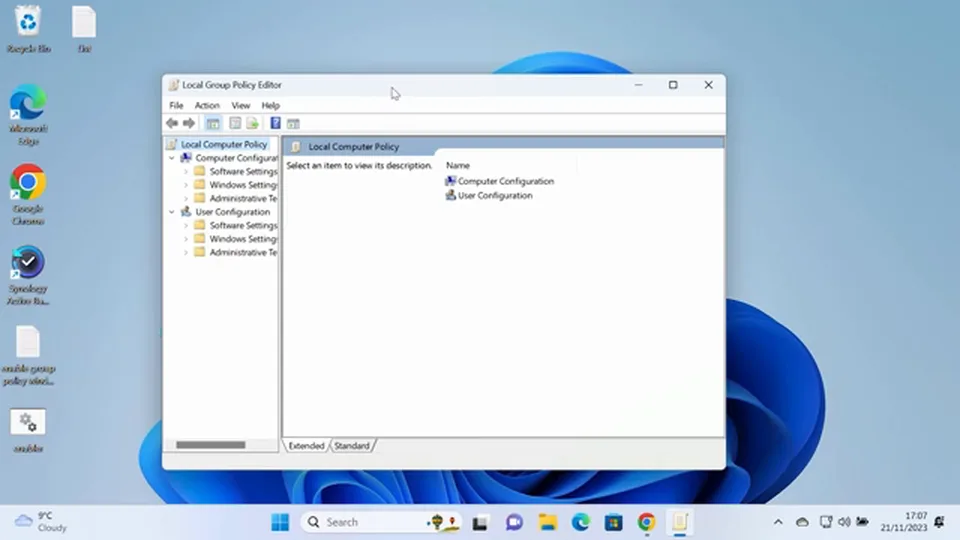The image size is (960, 540).
Task: Select Software Settings row under Computer Configuration
Action: (243, 171)
